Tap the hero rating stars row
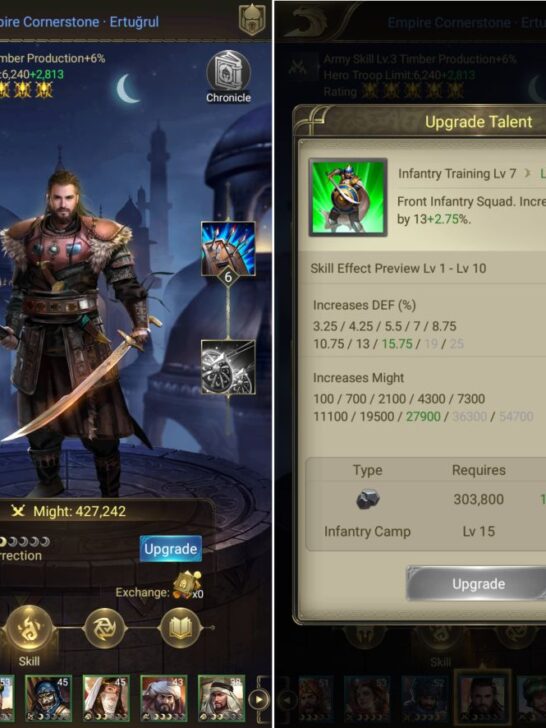 click(27, 90)
